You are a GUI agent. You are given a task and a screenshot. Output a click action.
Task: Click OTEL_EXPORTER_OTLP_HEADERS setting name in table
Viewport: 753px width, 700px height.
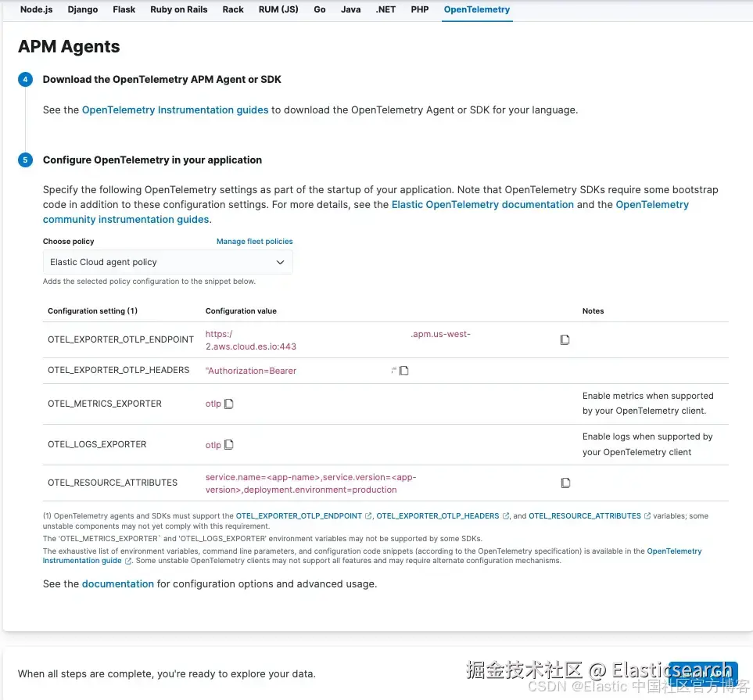(118, 370)
